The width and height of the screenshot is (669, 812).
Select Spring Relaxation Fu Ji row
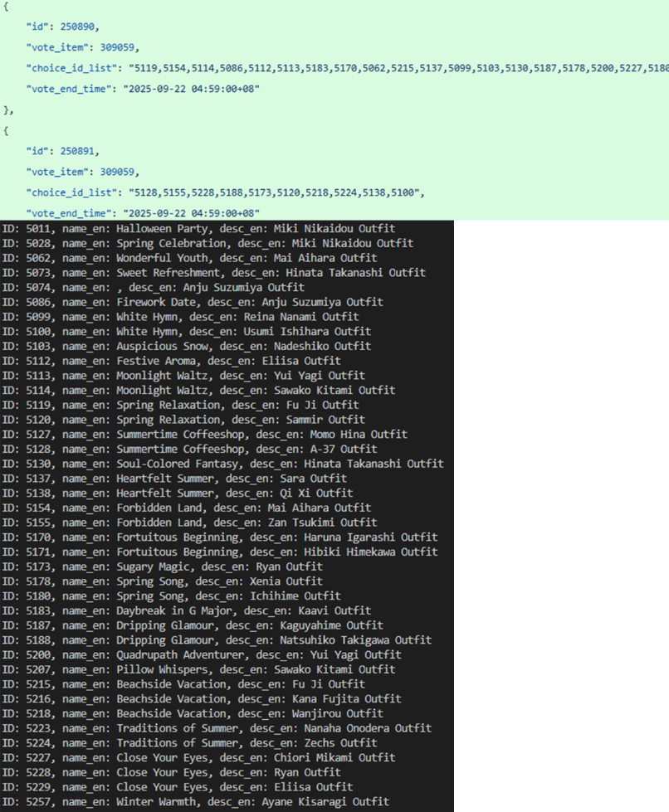[180, 405]
